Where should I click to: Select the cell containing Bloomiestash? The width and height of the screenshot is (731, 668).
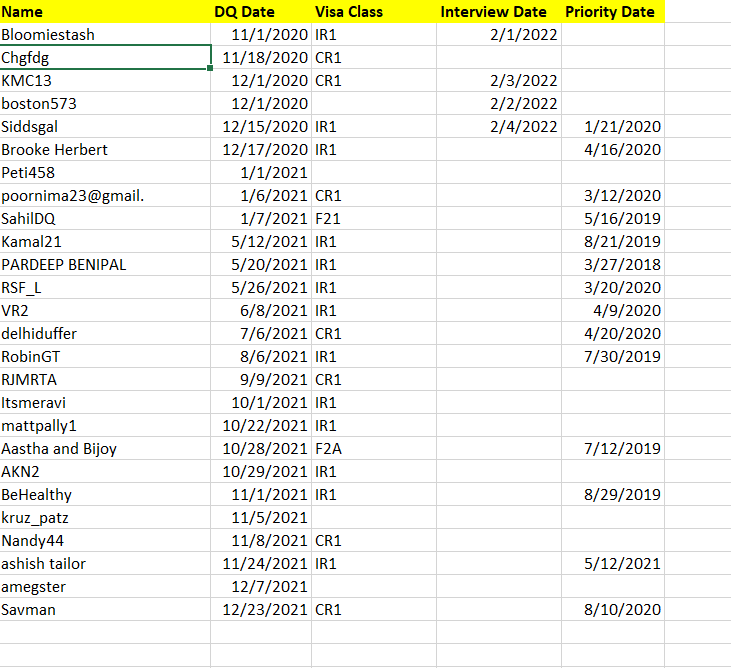pyautogui.click(x=105, y=34)
